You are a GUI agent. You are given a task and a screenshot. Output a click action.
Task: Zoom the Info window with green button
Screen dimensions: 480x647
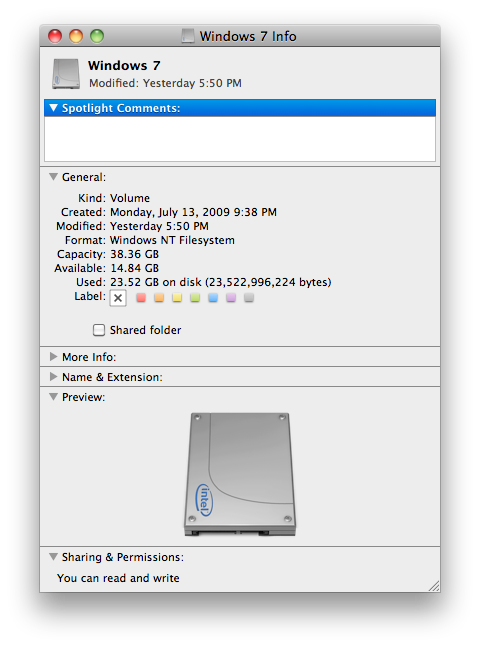click(x=97, y=36)
